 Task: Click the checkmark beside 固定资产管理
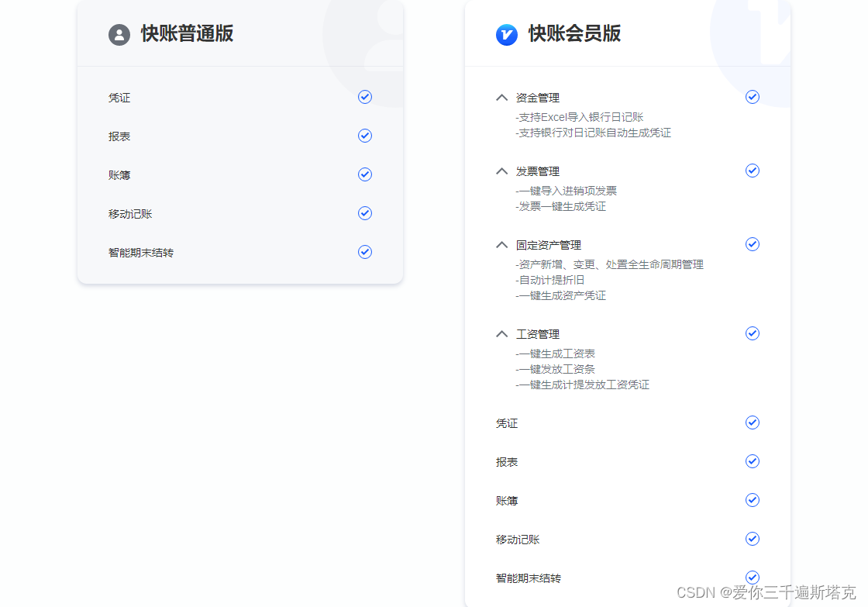(753, 244)
